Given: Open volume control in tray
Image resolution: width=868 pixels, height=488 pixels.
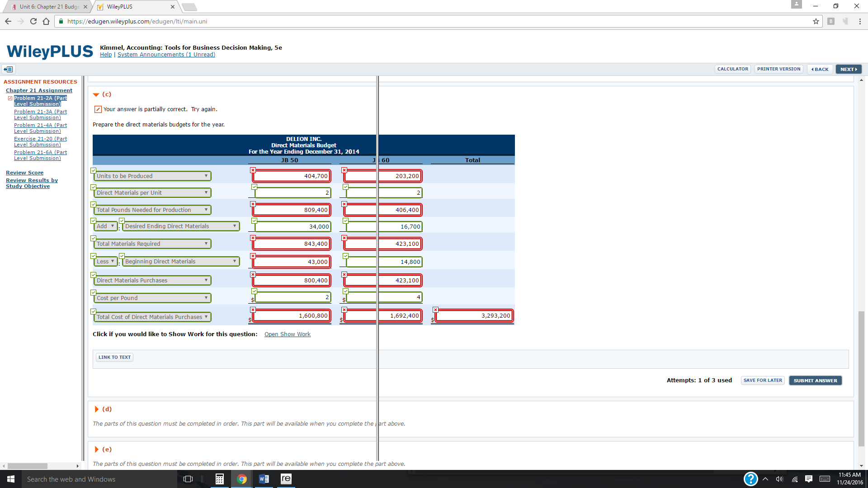Looking at the screenshot, I should [779, 479].
